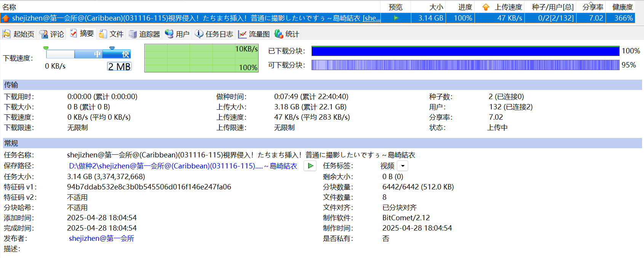Click the 传输 section header
Screen dimensions: 644x258
tap(322, 85)
